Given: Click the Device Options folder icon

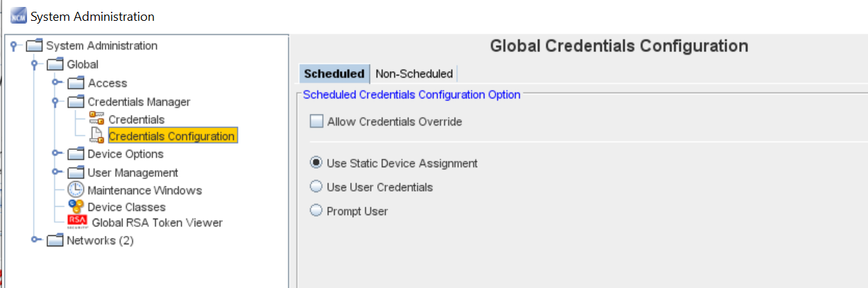Looking at the screenshot, I should [x=76, y=154].
